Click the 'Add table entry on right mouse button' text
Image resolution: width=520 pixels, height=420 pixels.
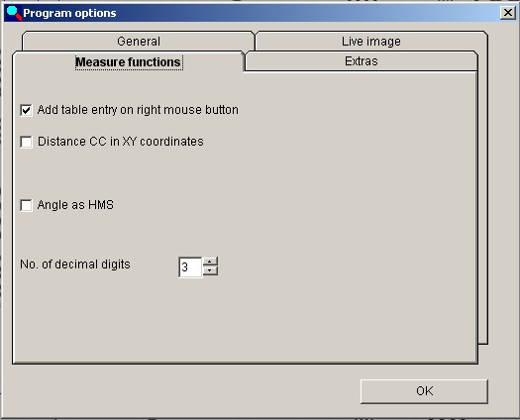138,110
